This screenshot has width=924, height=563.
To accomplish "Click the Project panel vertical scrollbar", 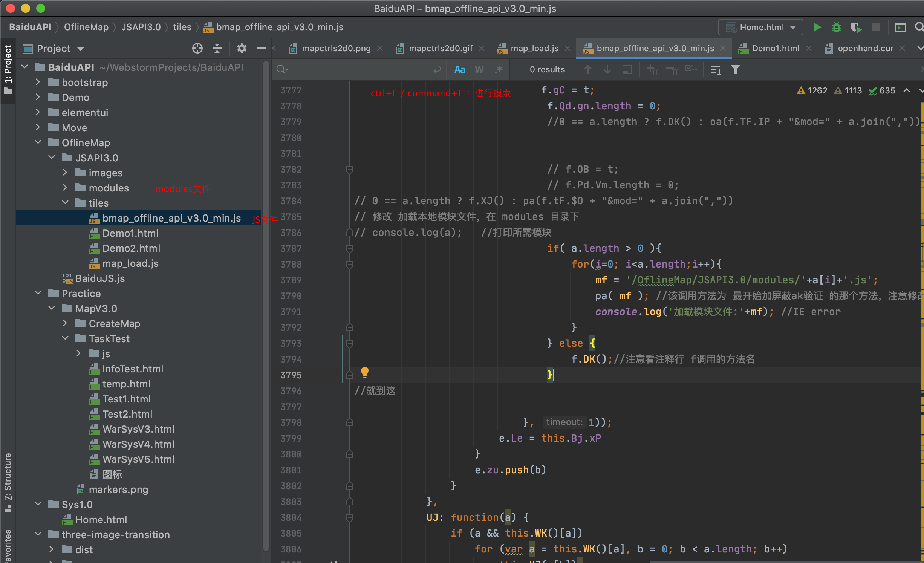I will coord(266,305).
